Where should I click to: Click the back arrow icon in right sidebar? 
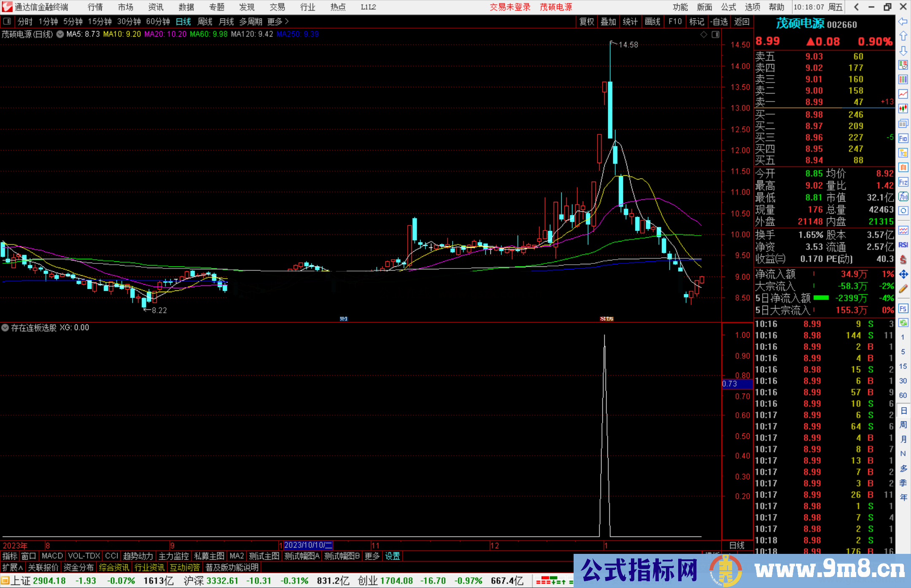pyautogui.click(x=903, y=21)
